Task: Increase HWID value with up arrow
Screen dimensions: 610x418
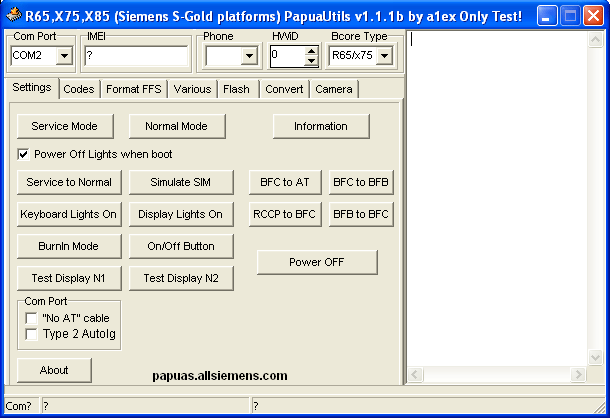Action: (x=311, y=51)
